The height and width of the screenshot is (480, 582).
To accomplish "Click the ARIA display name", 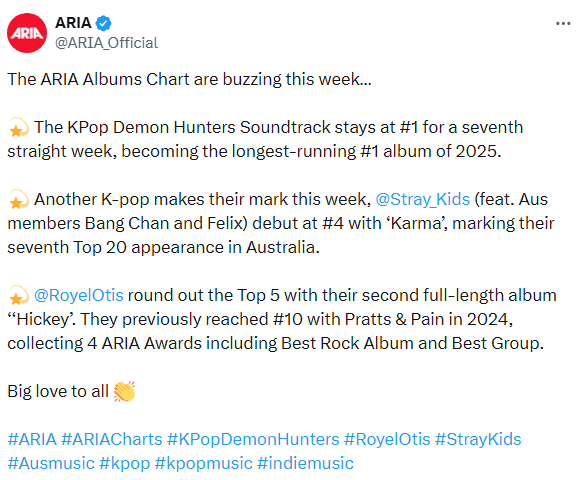I will [73, 23].
